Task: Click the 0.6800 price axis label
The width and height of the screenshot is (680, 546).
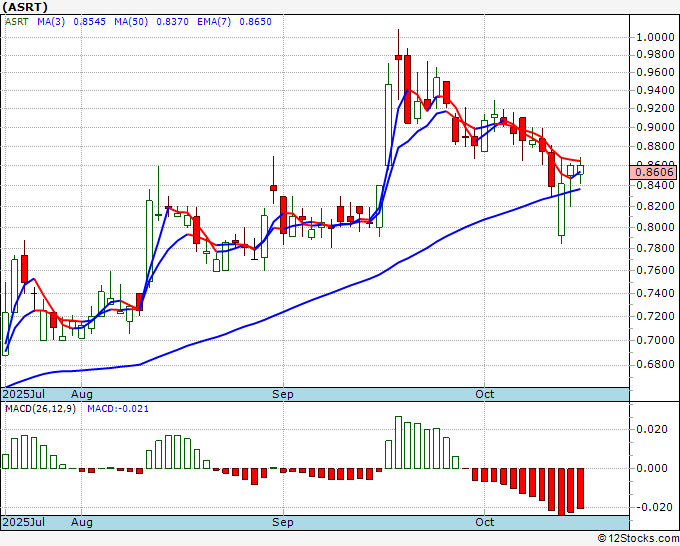Action: pos(655,364)
